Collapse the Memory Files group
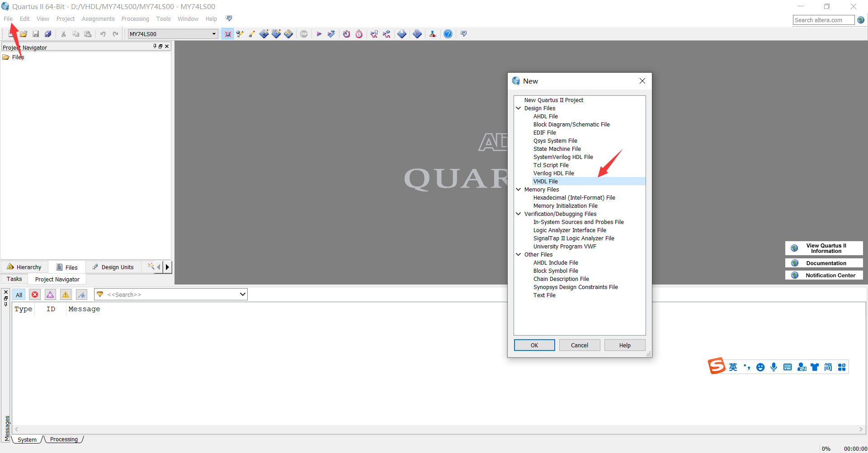 [519, 189]
